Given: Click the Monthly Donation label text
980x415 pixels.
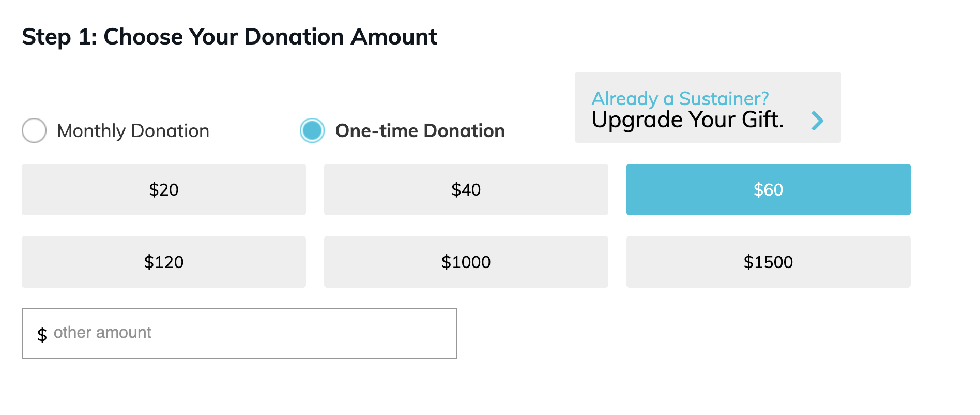Looking at the screenshot, I should [x=133, y=131].
